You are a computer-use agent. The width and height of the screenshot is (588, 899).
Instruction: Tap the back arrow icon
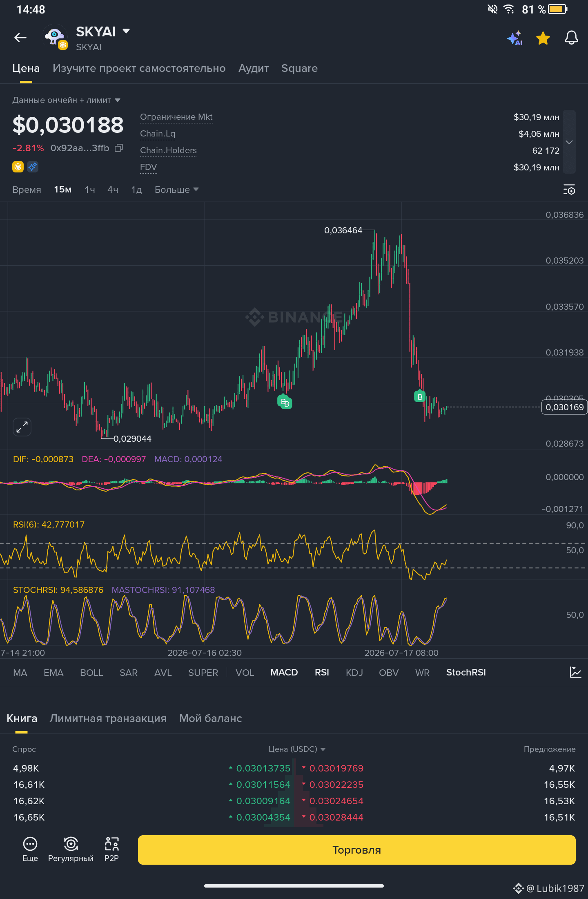(x=20, y=38)
